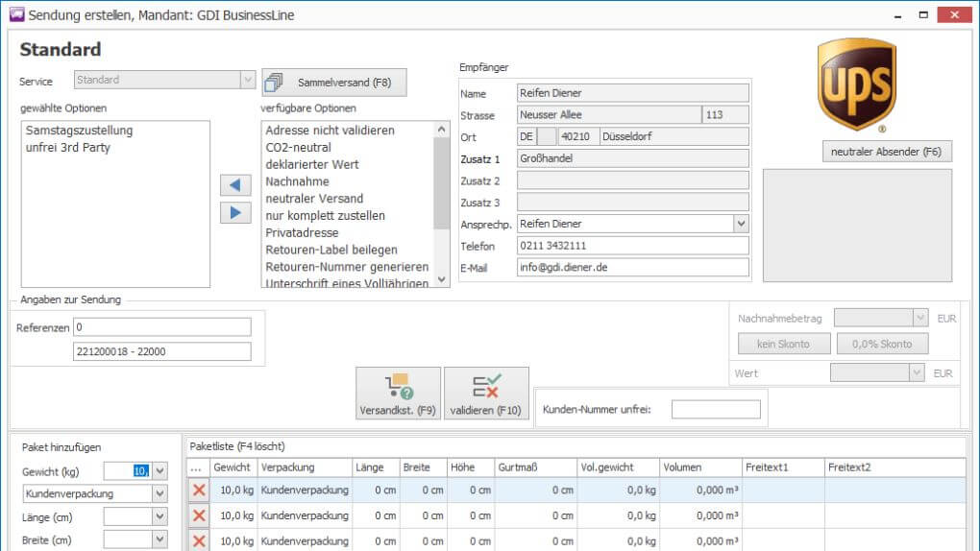980x551 pixels.
Task: Select CO2-neutral option
Action: click(x=298, y=148)
